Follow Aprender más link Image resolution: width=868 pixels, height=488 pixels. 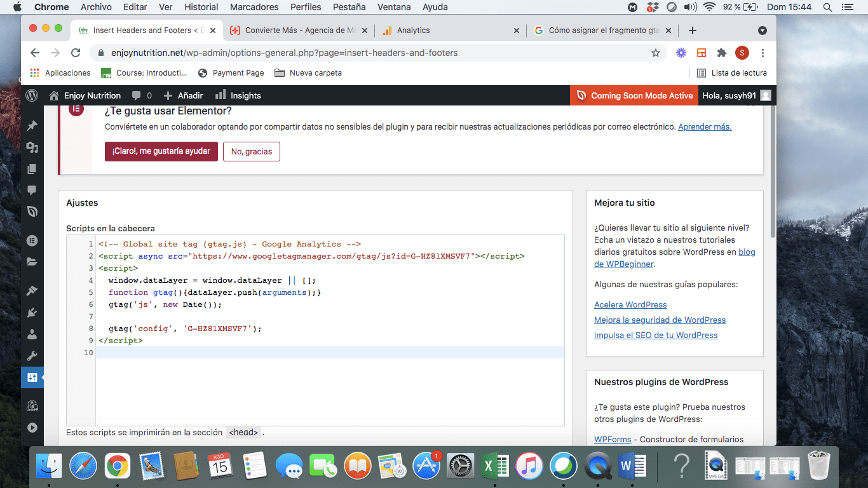(705, 126)
